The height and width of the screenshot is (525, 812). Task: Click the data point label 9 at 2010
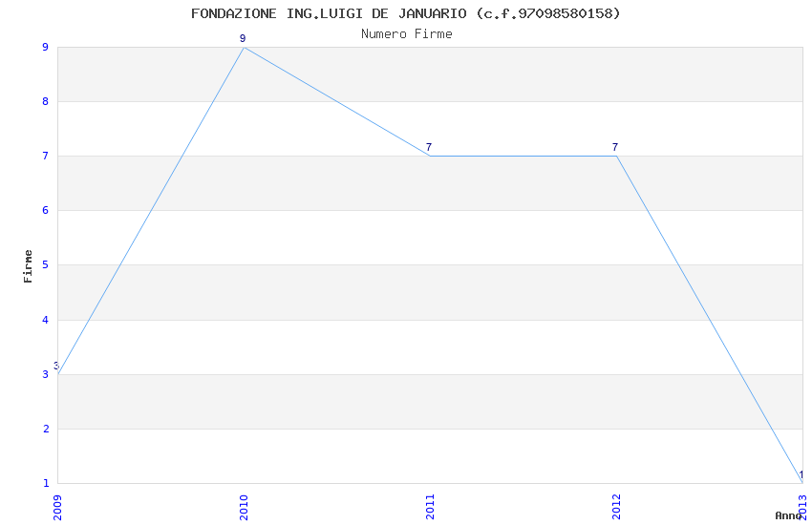(243, 38)
